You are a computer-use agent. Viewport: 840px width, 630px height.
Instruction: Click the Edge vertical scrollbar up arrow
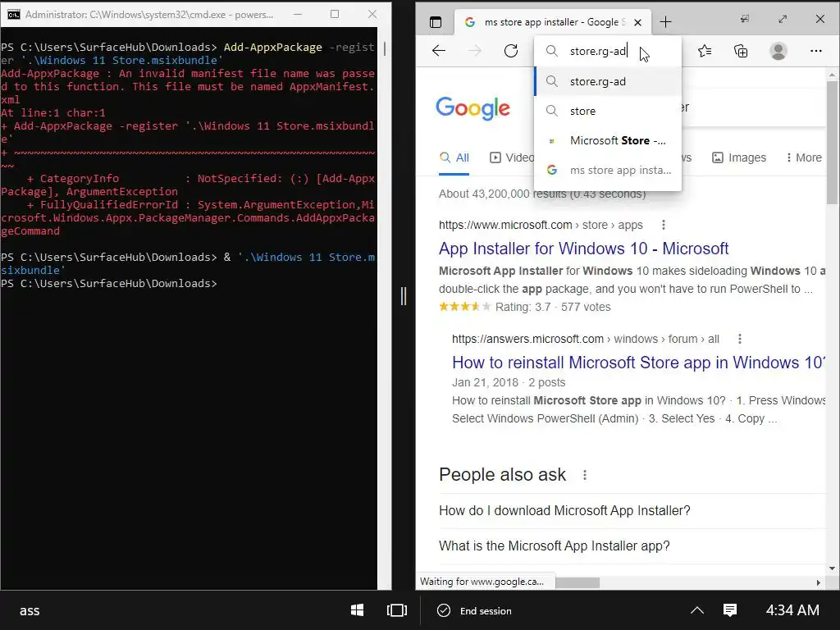832,75
